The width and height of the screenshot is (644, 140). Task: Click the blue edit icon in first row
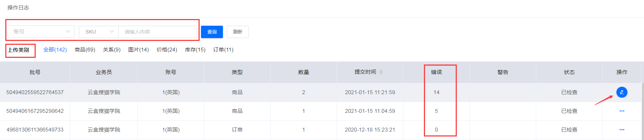(622, 92)
